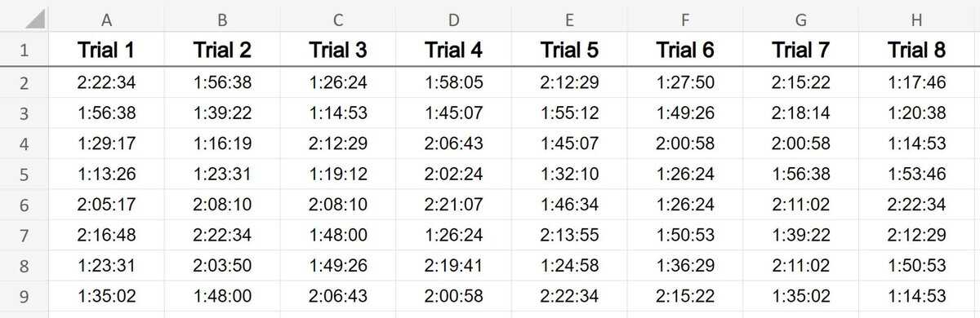Select cell G3 showing 2:18:14

(x=801, y=113)
